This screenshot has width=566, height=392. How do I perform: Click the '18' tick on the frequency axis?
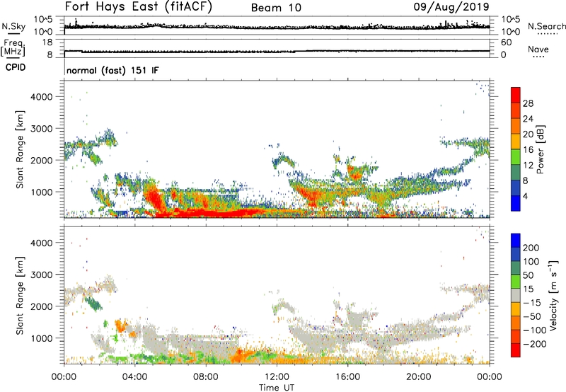tap(47, 42)
